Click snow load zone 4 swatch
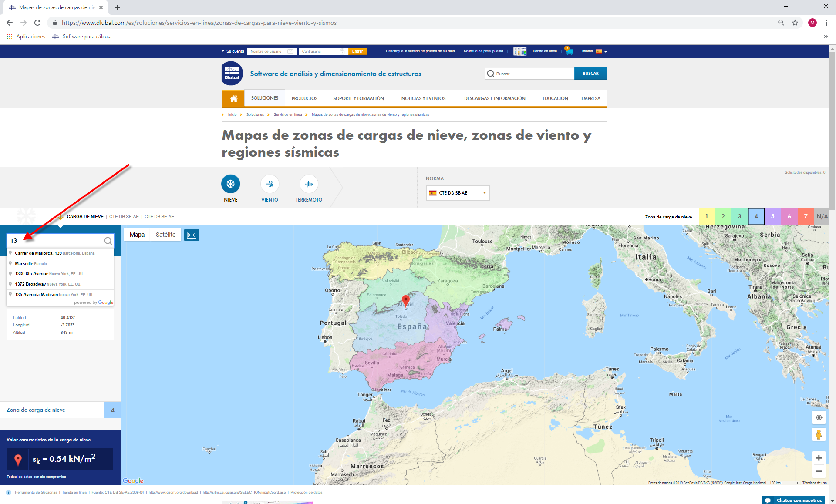The image size is (836, 504). point(756,216)
